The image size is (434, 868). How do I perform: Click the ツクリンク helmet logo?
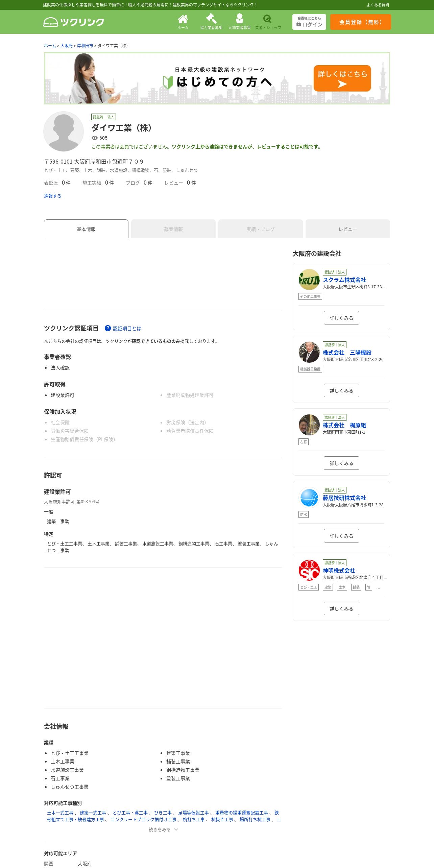74,22
